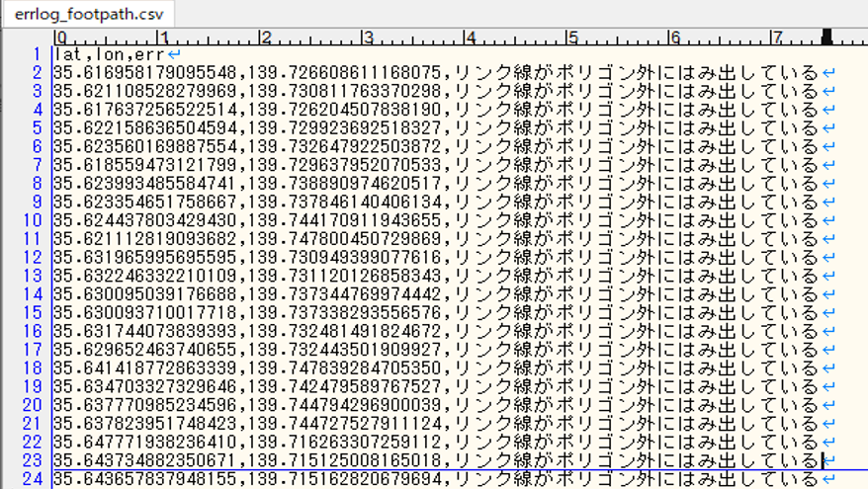Click longitude 139.744794296900039 on line 20
The height and width of the screenshot is (489, 868).
344,405
